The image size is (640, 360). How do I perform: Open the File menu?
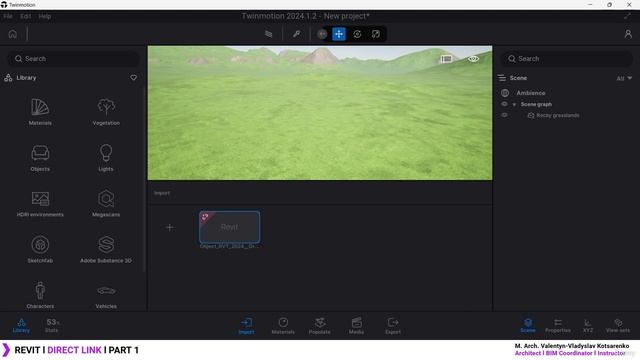click(x=8, y=16)
